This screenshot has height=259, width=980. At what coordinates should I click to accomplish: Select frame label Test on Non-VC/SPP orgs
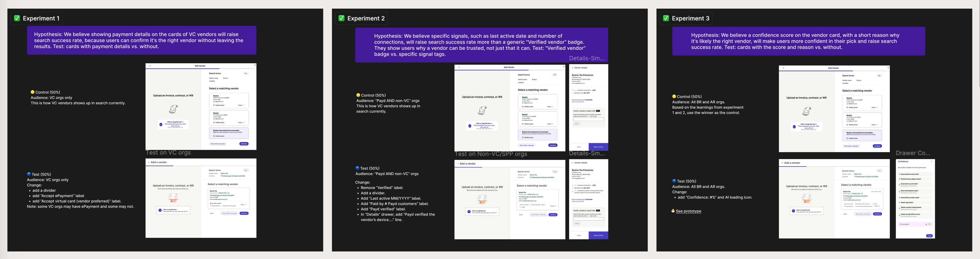click(491, 154)
